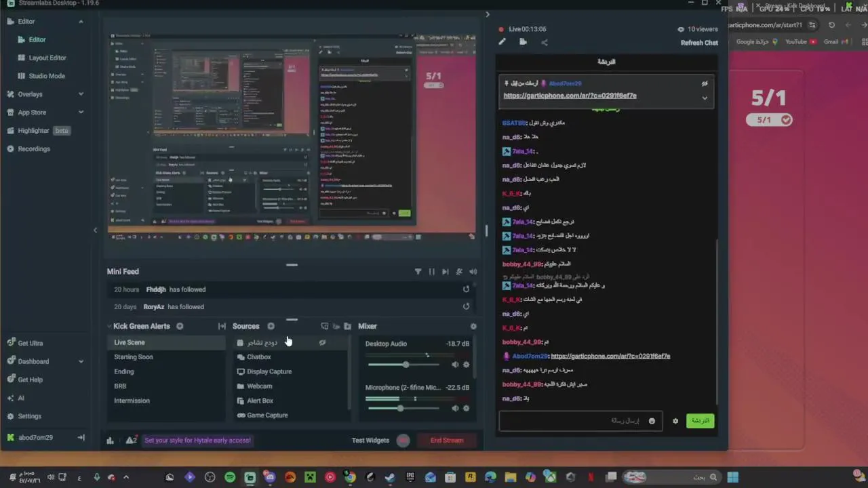Open Desktop Audio settings gear
Screen dimensions: 868x488
pyautogui.click(x=466, y=365)
